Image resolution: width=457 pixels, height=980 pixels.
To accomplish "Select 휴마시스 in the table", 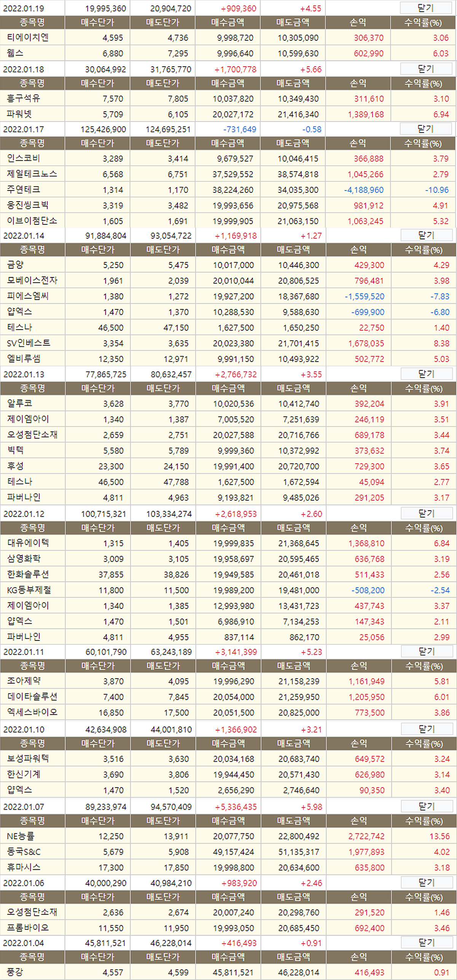I will pyautogui.click(x=24, y=867).
